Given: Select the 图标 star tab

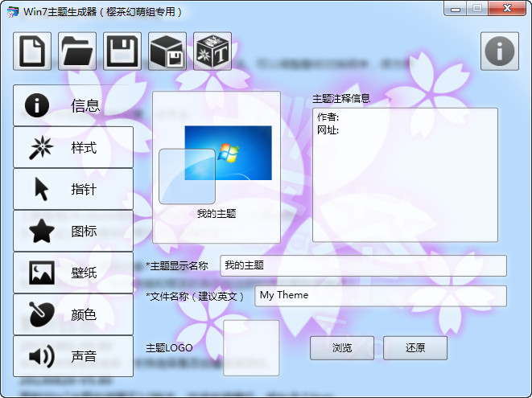Looking at the screenshot, I should [x=73, y=231].
